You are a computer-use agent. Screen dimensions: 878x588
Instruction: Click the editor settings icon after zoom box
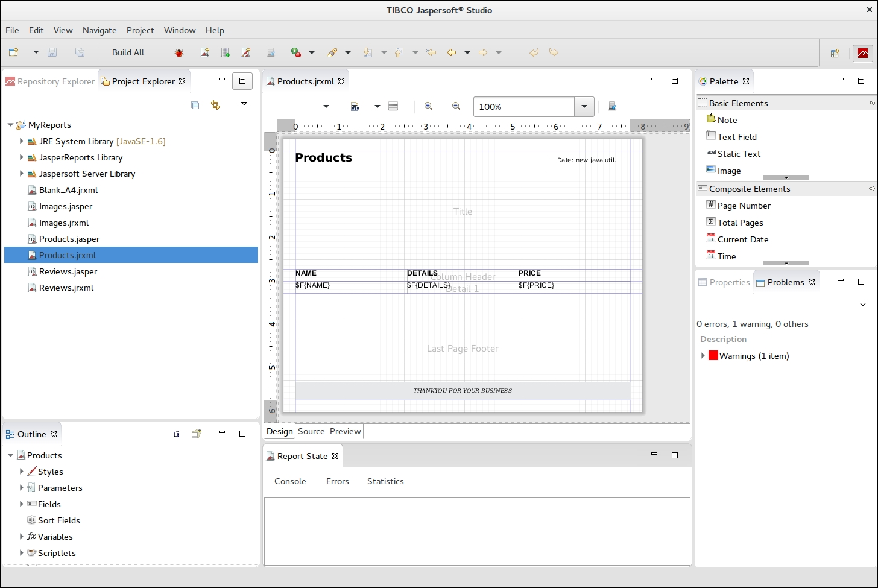click(x=612, y=106)
